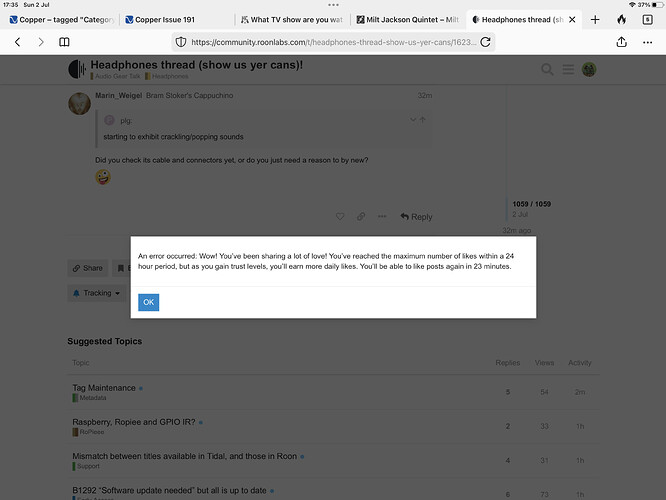Open the Tag Maintenance suggested topic

coord(104,387)
